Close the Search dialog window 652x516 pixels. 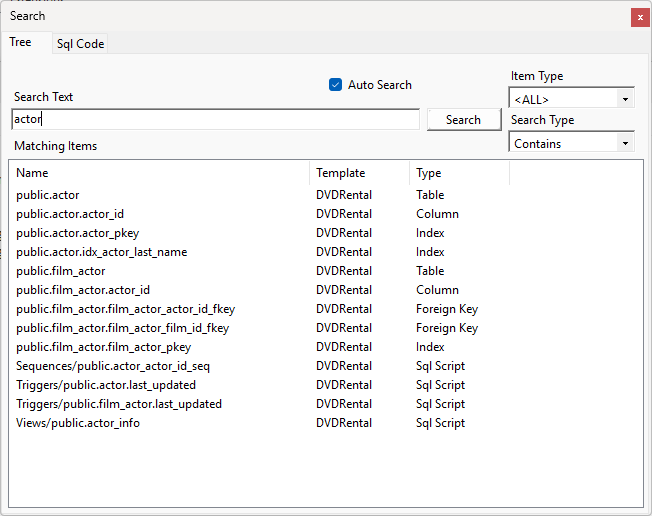640,17
